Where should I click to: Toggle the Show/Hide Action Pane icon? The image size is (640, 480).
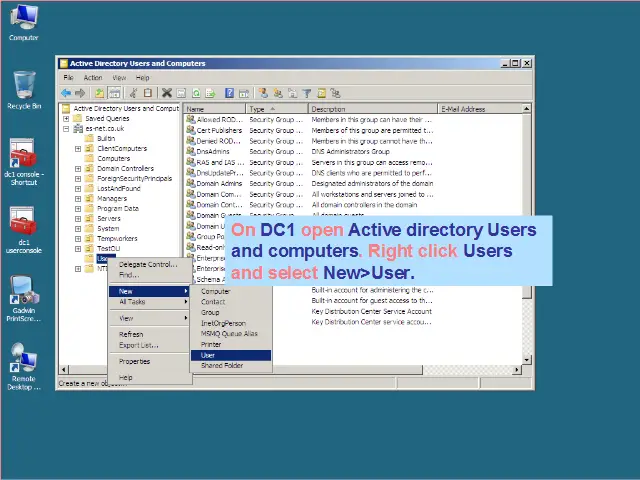(244, 93)
